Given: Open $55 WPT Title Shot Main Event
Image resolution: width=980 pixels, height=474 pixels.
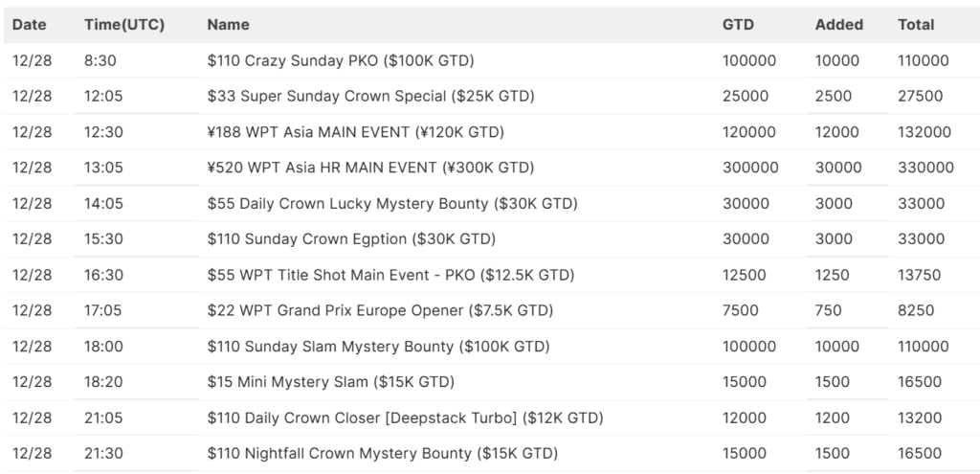Looking at the screenshot, I should (x=390, y=275).
